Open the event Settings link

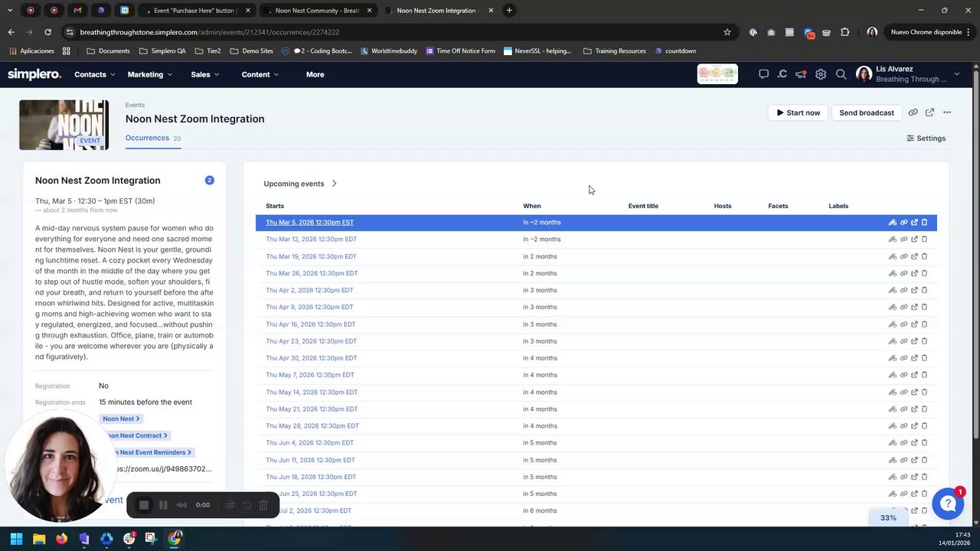pyautogui.click(x=926, y=139)
